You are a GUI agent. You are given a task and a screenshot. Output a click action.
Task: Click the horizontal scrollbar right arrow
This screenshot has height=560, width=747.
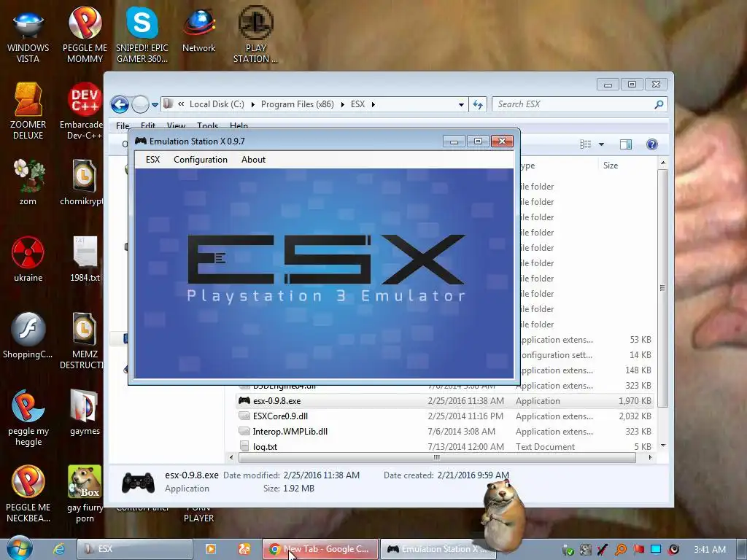click(650, 458)
